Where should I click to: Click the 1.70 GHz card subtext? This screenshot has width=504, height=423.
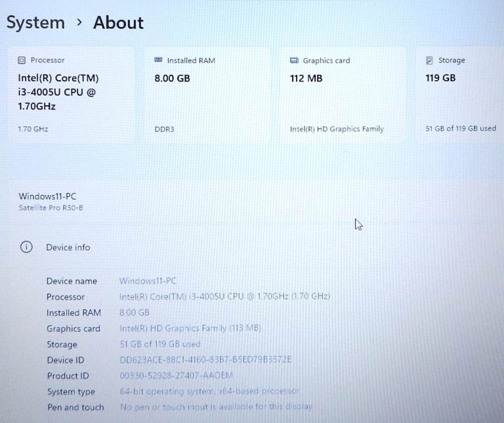[x=33, y=129]
